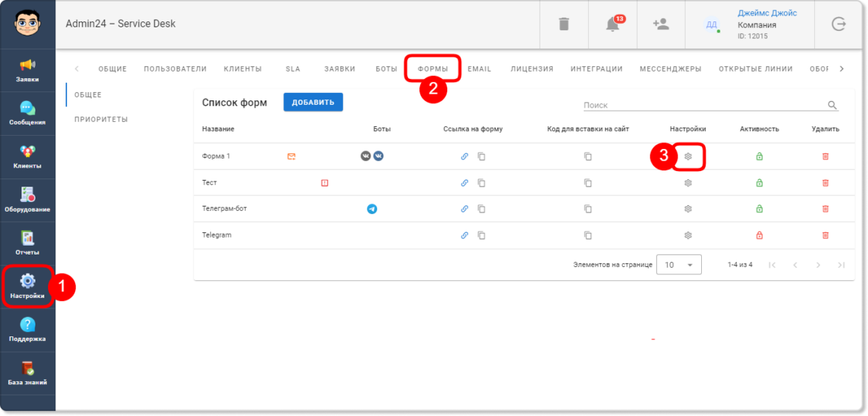Image resolution: width=868 pixels, height=416 pixels.
Task: Delete Форма 1 with trash icon
Action: pos(825,156)
